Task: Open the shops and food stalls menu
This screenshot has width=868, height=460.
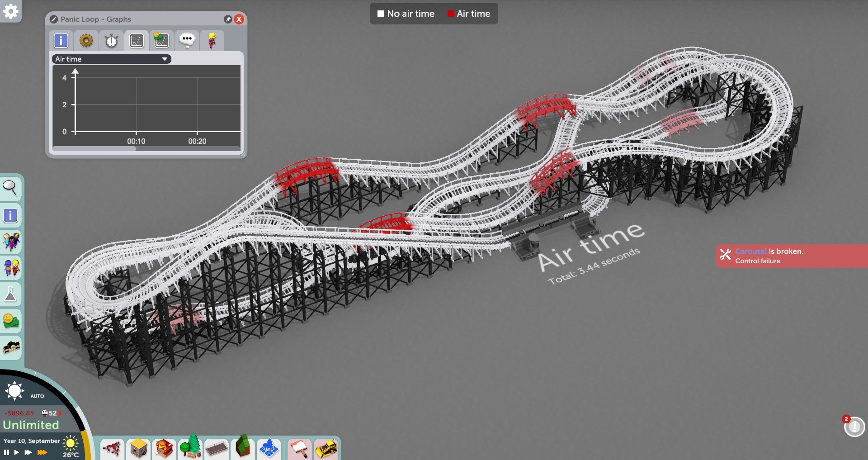Action: pos(164,449)
